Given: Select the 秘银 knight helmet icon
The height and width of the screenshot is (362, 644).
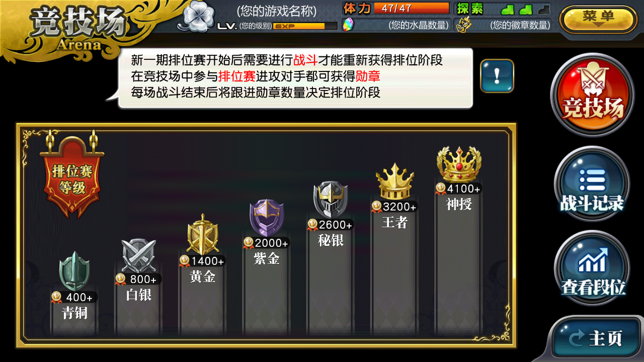Looking at the screenshot, I should point(331,199).
